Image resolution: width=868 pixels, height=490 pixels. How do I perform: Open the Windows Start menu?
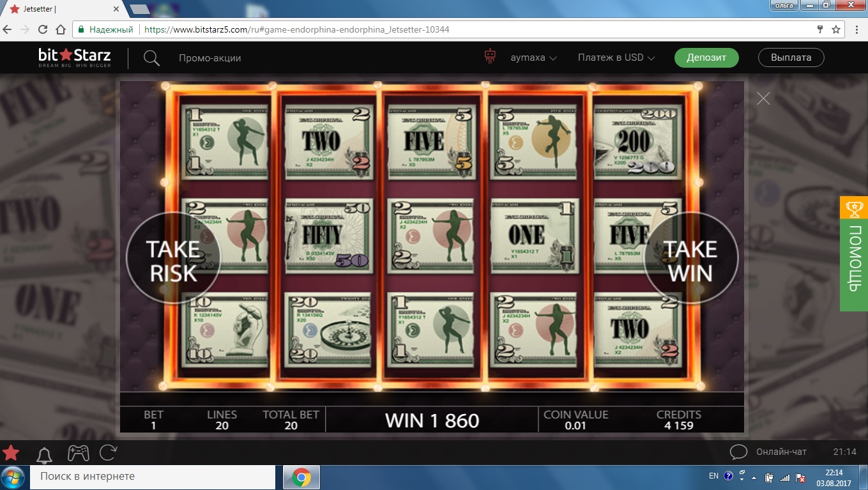[x=13, y=477]
